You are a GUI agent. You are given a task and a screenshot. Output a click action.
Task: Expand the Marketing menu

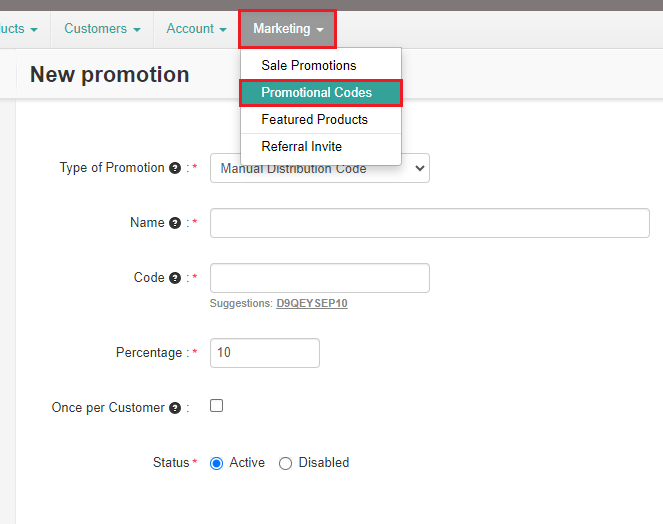288,29
